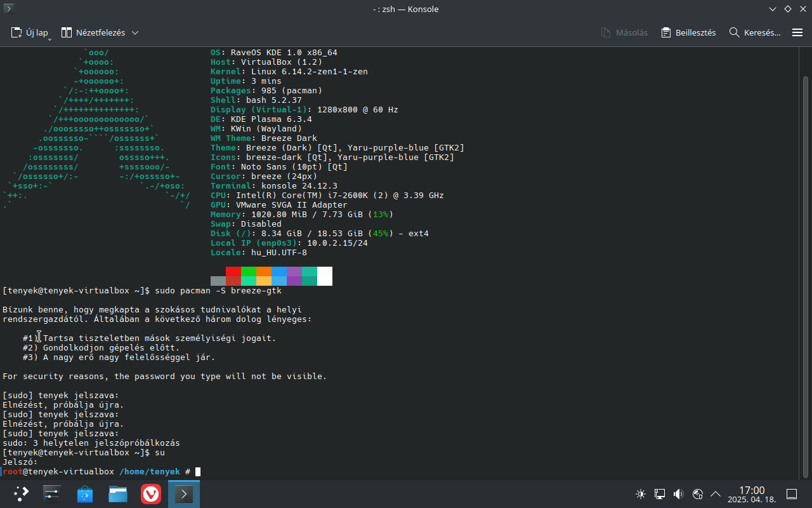Click the white color swatch in terminal output

(324, 276)
